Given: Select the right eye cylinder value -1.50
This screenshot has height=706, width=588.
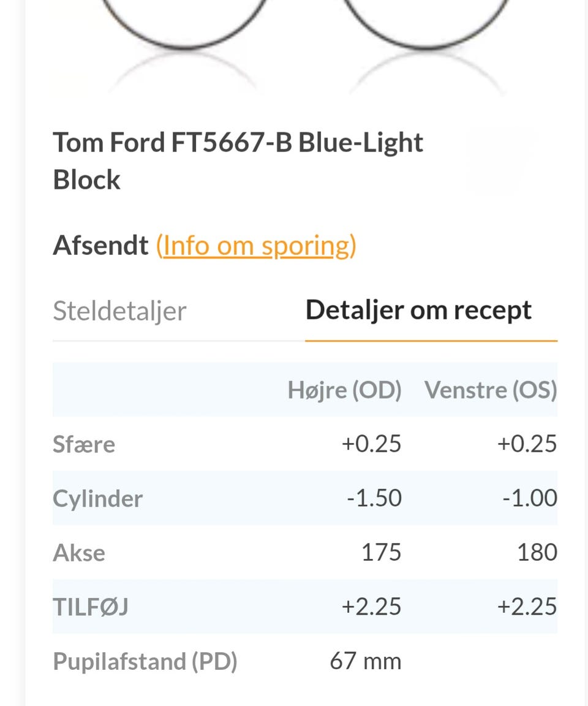Looking at the screenshot, I should pos(374,498).
